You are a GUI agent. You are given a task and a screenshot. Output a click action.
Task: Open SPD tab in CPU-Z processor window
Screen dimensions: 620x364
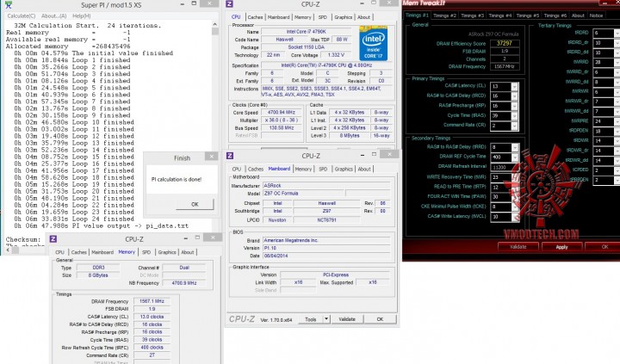coord(323,17)
